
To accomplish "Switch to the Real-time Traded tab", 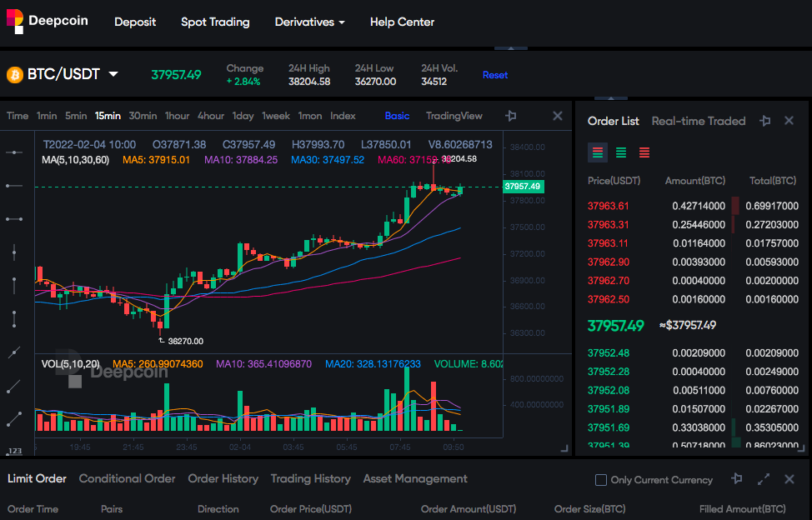I will 698,121.
